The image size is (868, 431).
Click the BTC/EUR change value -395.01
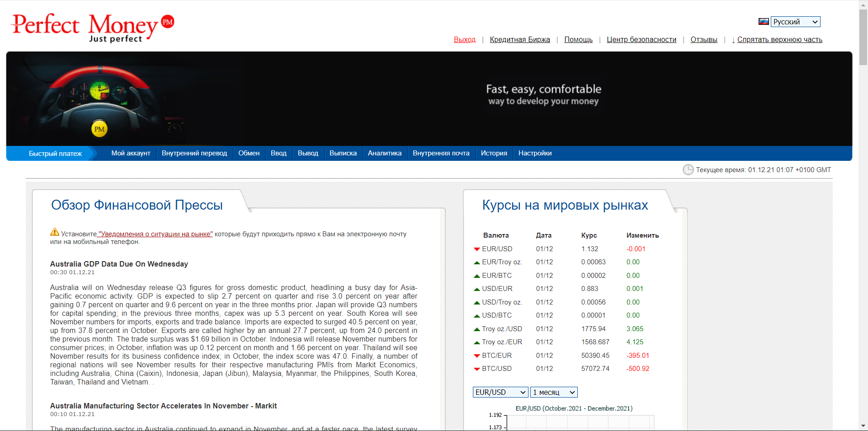pyautogui.click(x=637, y=356)
